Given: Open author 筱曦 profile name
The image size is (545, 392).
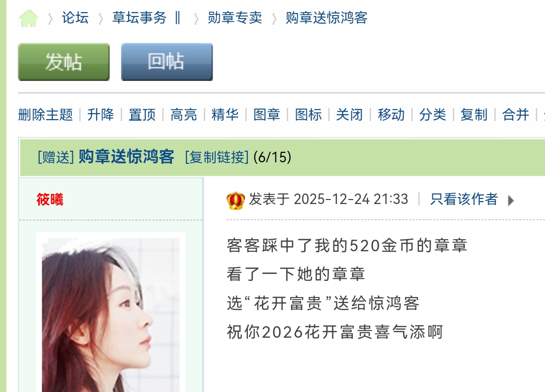Looking at the screenshot, I should [x=50, y=200].
